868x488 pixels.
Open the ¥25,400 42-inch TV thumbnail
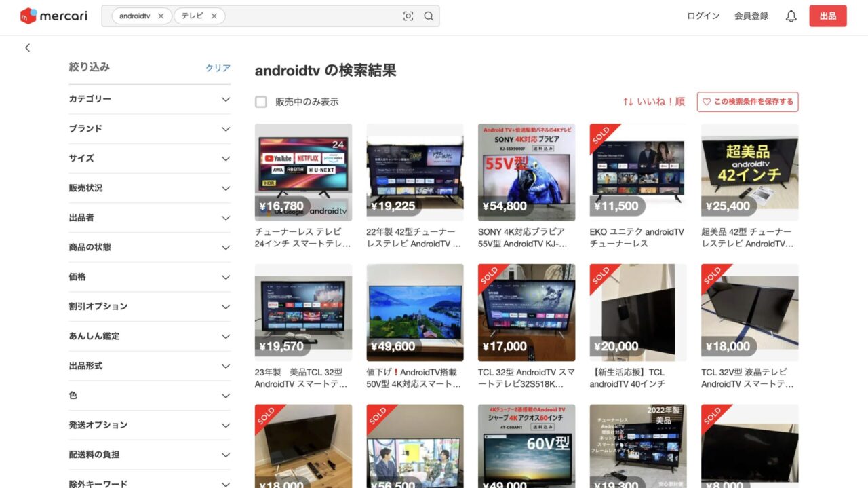click(x=750, y=172)
